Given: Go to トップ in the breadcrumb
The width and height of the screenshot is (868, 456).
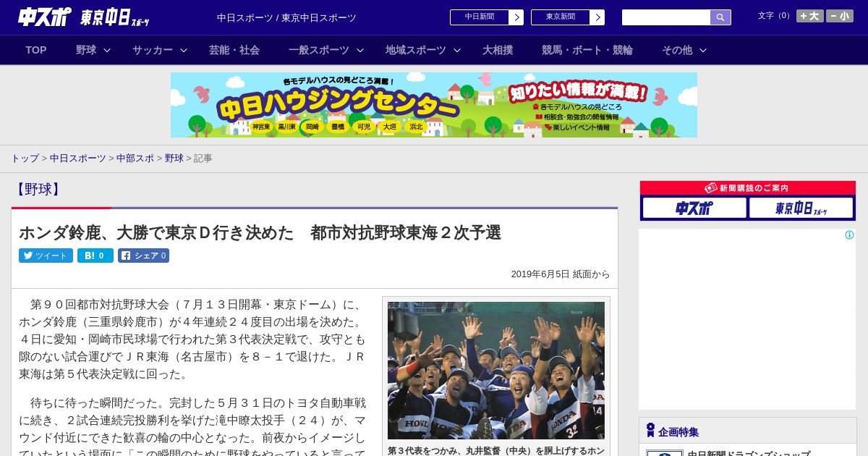Looking at the screenshot, I should 25,158.
